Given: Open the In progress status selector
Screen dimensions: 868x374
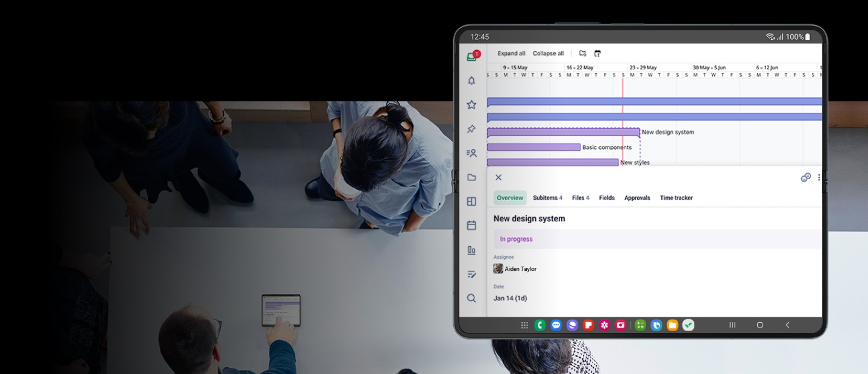Looking at the screenshot, I should (x=657, y=239).
